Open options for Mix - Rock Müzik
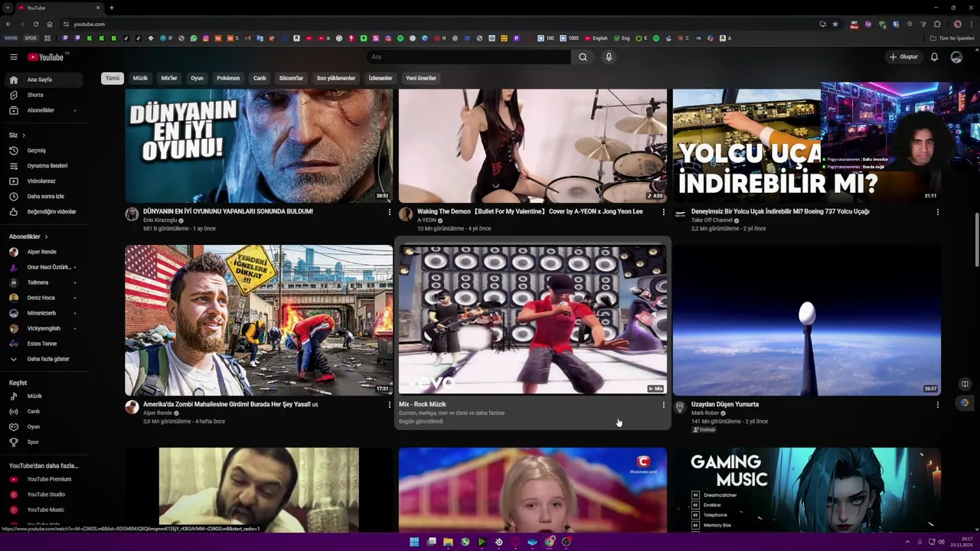This screenshot has height=551, width=980. (663, 405)
